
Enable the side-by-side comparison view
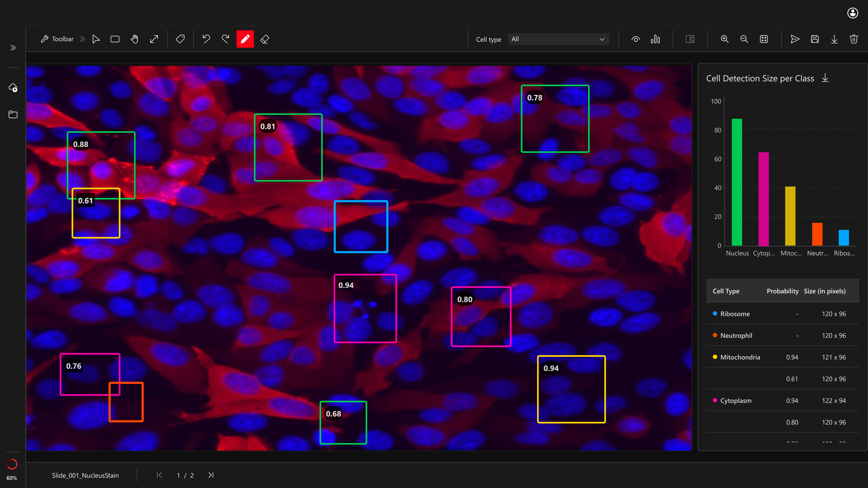click(x=690, y=39)
